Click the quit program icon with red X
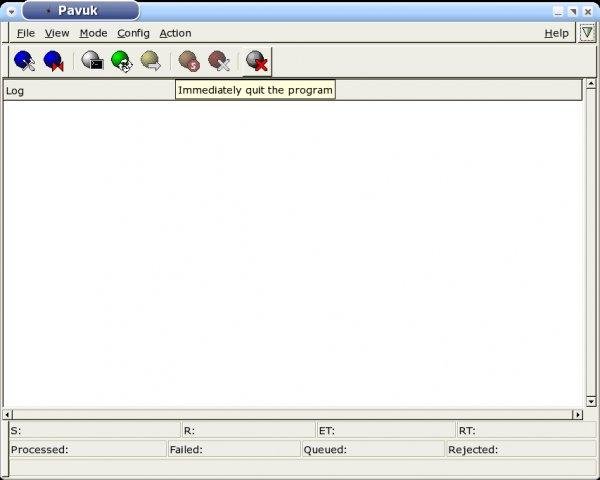This screenshot has width=600, height=480. (x=257, y=61)
